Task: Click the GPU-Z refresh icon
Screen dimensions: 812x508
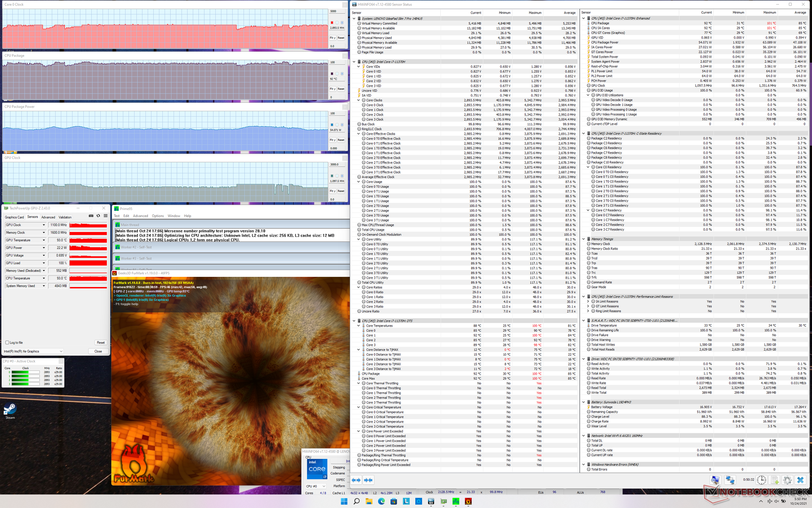Action: pos(98,216)
